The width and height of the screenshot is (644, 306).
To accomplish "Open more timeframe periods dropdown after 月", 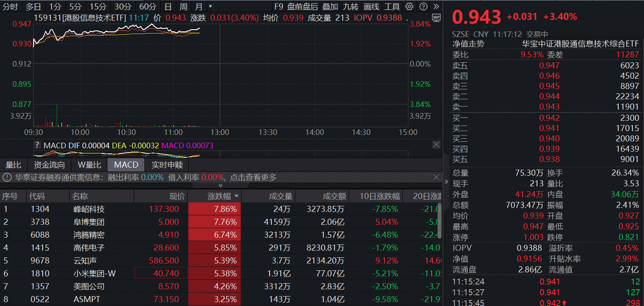I will click(x=210, y=6).
